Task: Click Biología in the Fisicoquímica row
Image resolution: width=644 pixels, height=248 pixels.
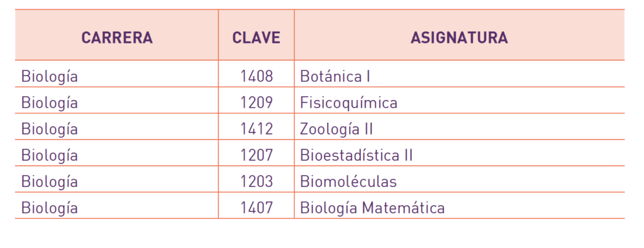Action: pyautogui.click(x=49, y=103)
